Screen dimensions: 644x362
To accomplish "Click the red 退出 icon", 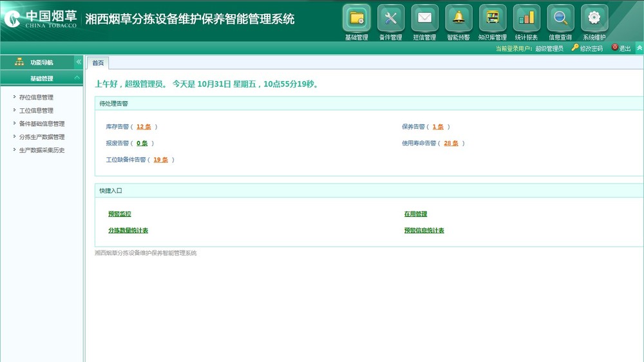I will pyautogui.click(x=615, y=48).
